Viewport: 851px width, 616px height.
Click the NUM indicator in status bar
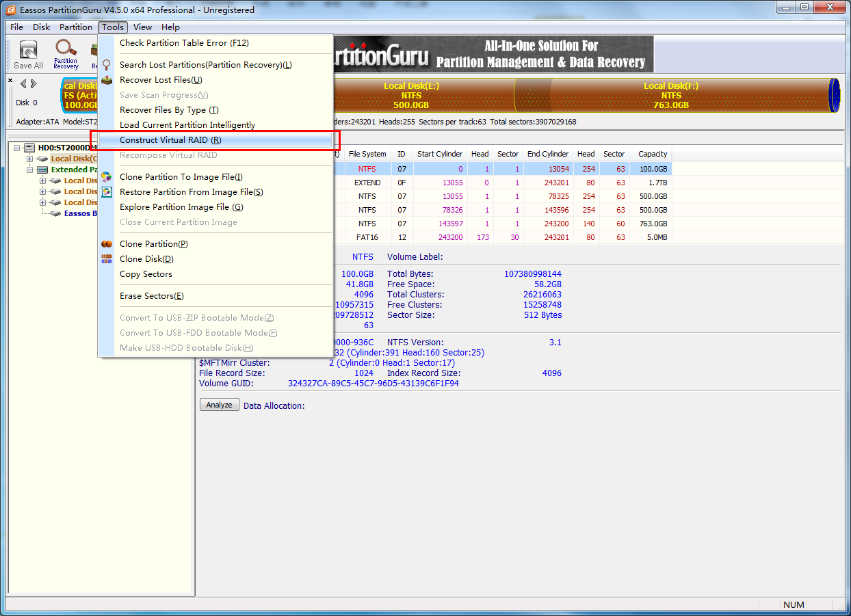794,605
